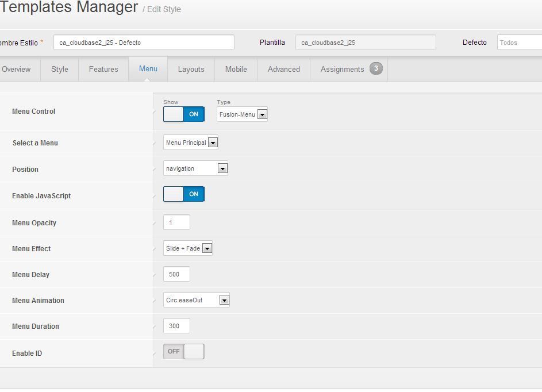Open the Circ.easeOut animation dropdown
The width and height of the screenshot is (542, 392).
pyautogui.click(x=197, y=300)
